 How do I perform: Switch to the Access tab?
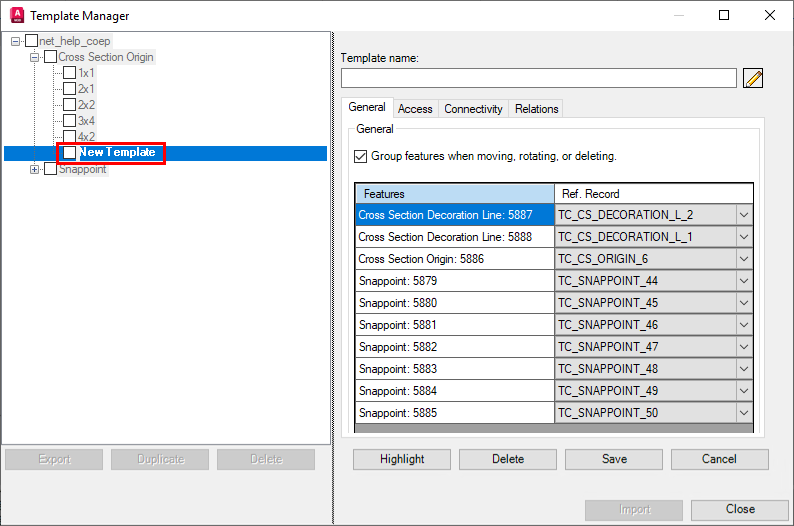pyautogui.click(x=415, y=109)
